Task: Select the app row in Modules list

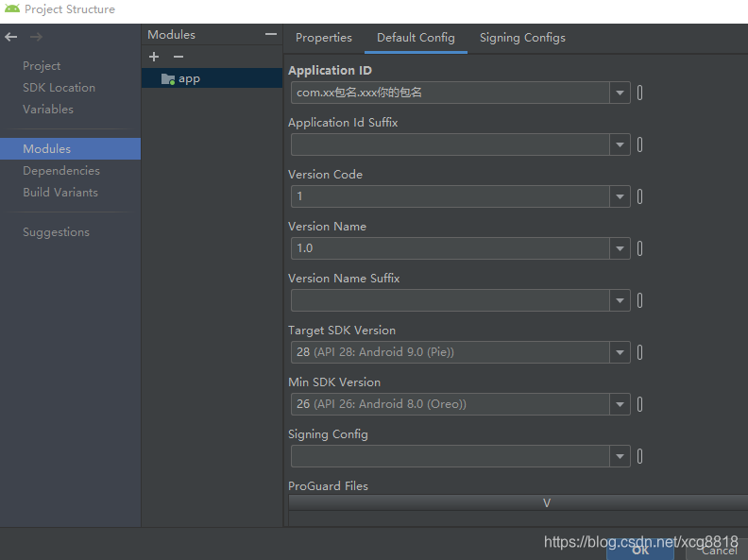Action: point(212,78)
